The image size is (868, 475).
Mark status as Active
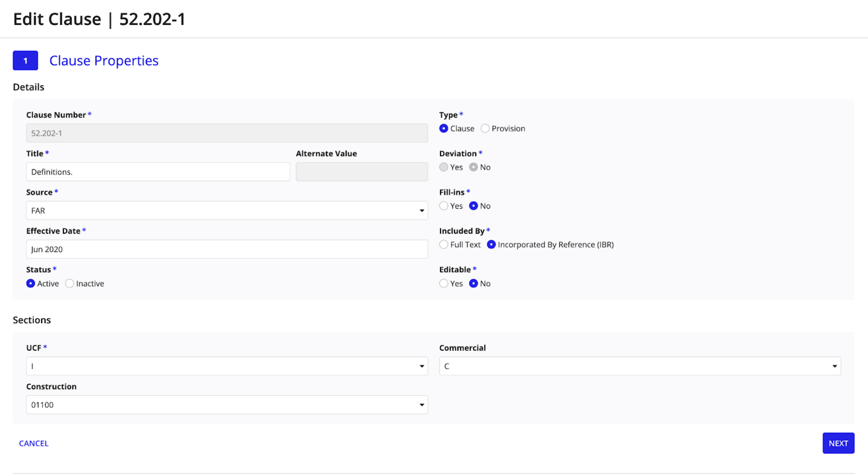pos(31,283)
